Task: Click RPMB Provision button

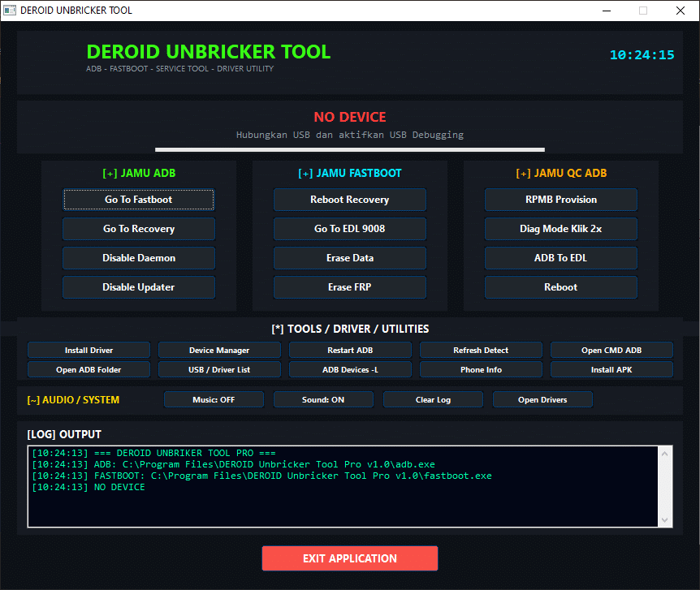Action: click(560, 200)
